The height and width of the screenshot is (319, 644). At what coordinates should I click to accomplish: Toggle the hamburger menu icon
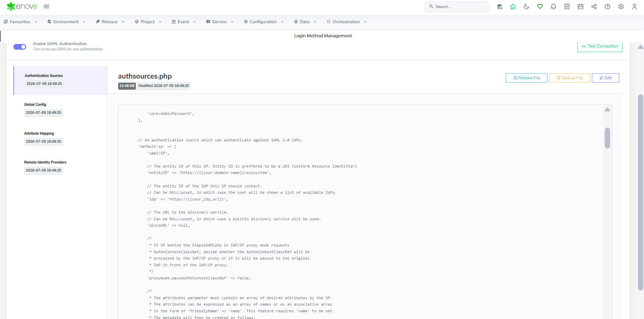47,6
